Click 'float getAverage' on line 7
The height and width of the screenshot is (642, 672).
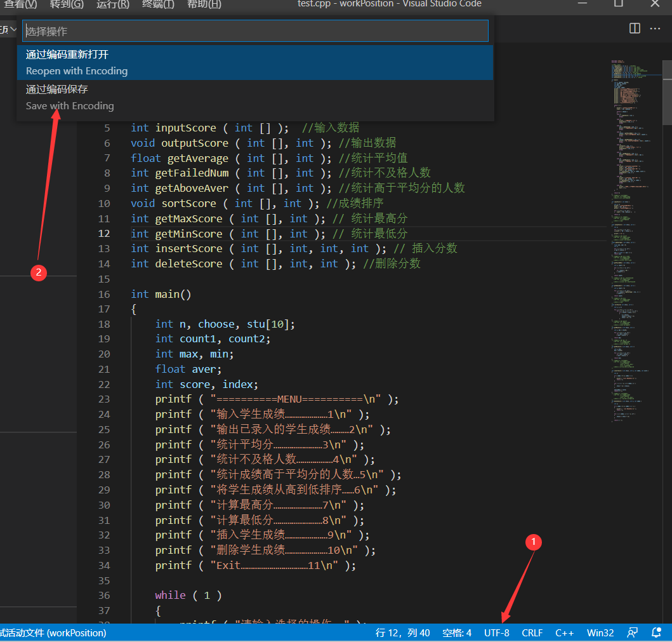180,158
